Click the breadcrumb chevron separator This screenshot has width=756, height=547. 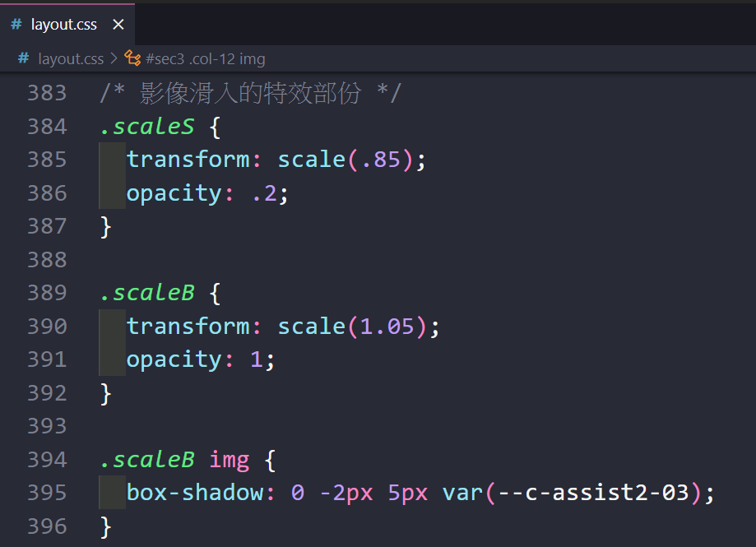pyautogui.click(x=114, y=58)
